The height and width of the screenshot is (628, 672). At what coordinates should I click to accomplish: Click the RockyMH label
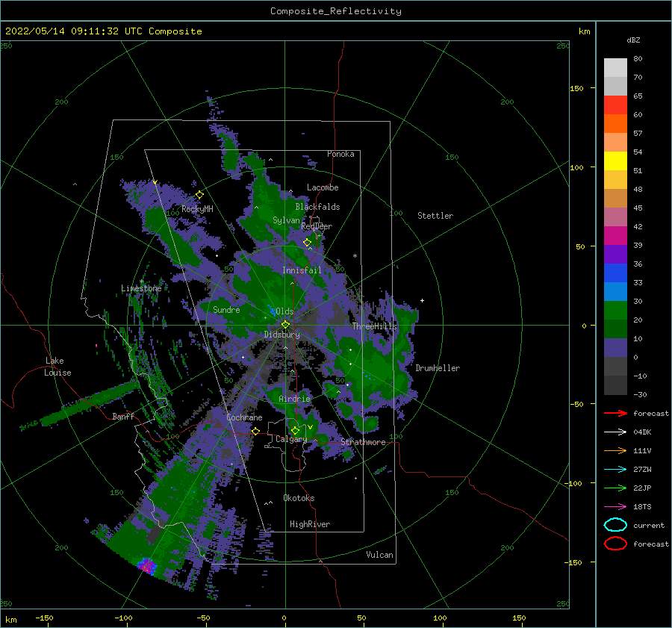click(197, 209)
